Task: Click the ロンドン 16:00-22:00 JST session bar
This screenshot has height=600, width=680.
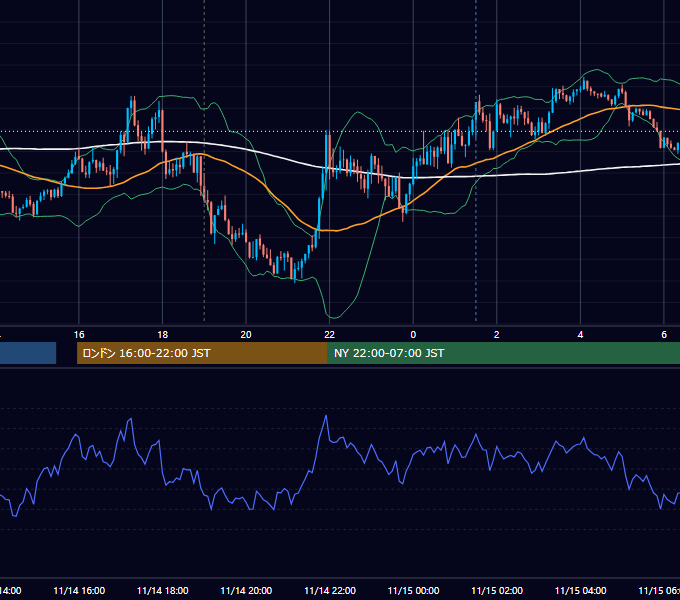Action: tap(202, 353)
